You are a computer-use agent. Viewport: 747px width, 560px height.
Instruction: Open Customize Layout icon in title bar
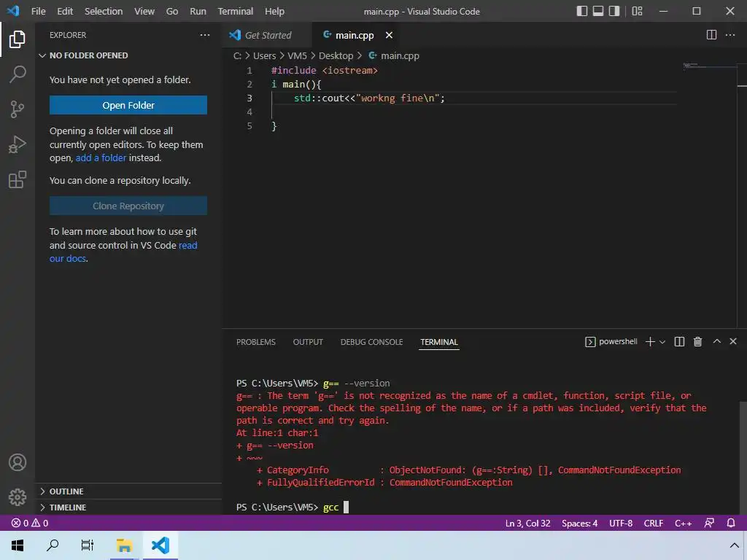[x=637, y=11]
